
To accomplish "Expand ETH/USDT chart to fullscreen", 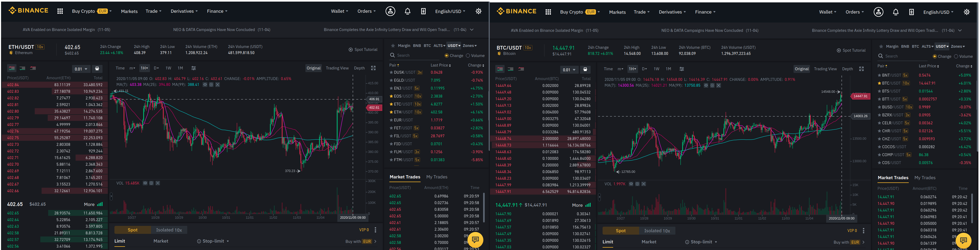I will point(373,68).
